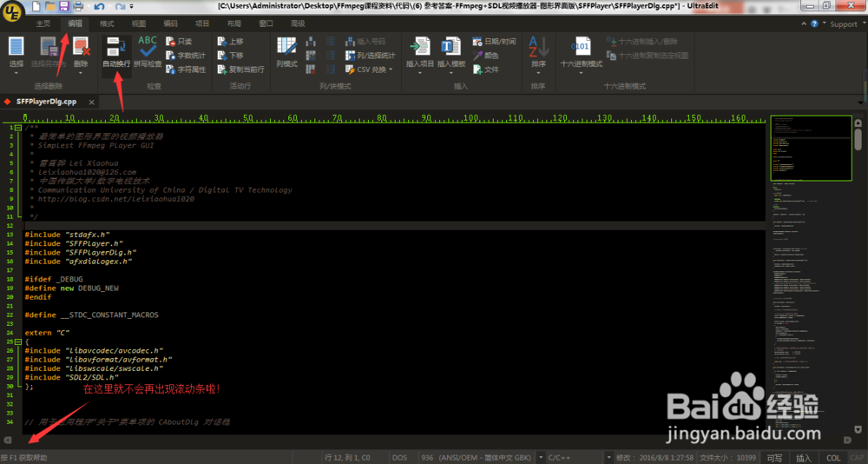Open the 格式 ribbon tab
This screenshot has height=464, width=868.
(x=107, y=23)
